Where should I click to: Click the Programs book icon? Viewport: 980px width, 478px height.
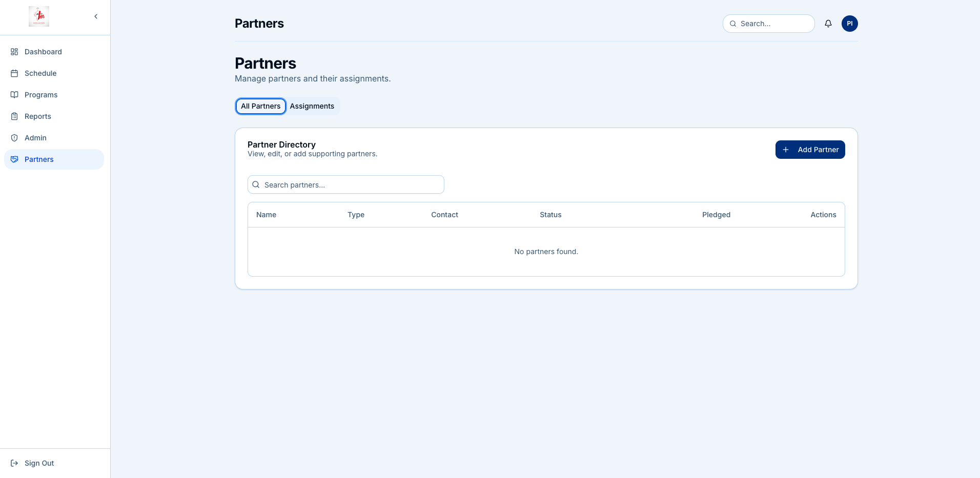[x=14, y=95]
